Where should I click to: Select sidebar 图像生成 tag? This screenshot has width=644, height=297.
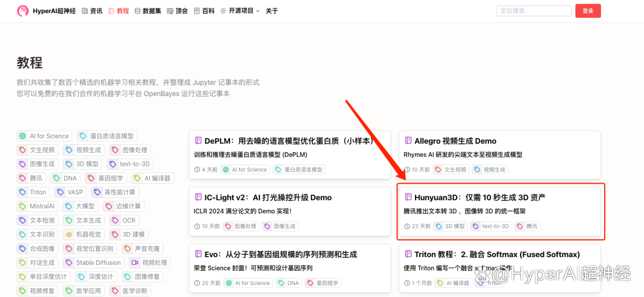click(x=38, y=164)
